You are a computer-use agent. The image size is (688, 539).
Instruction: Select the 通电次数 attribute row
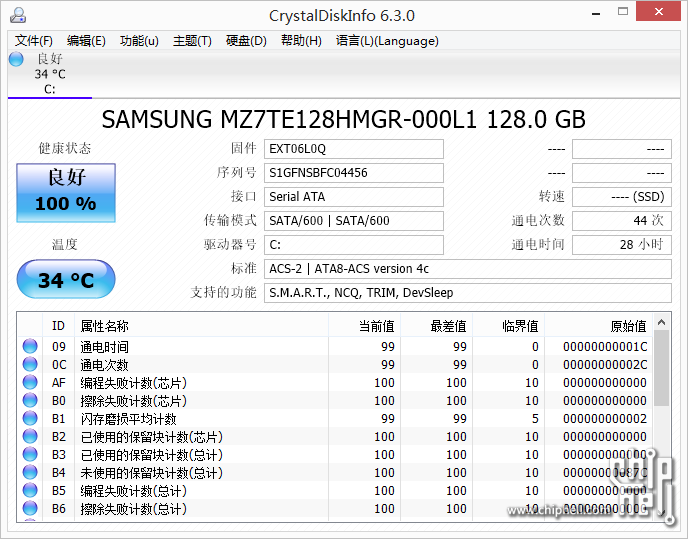click(x=335, y=364)
